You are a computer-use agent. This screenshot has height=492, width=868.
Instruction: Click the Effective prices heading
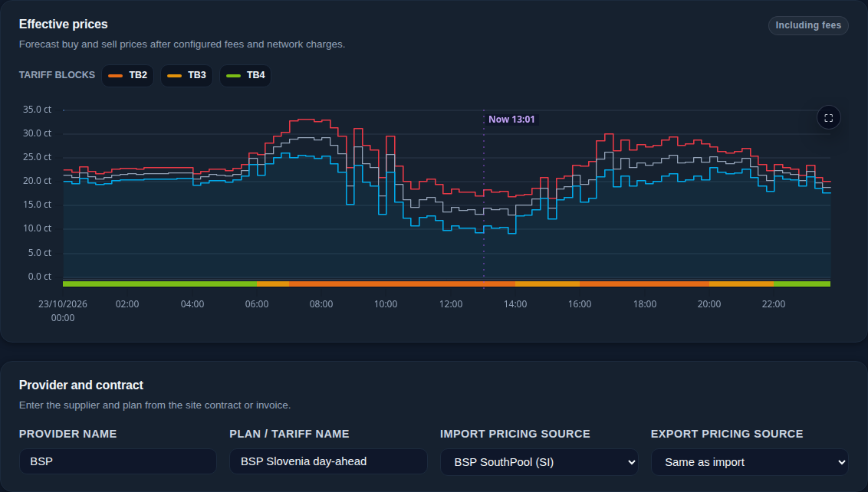(x=63, y=25)
